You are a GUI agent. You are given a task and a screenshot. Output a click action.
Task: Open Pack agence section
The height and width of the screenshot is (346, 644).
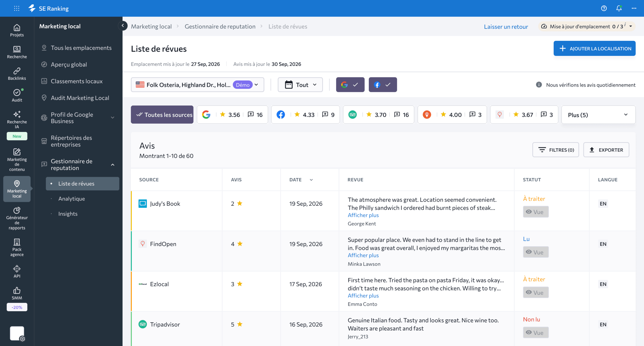[x=17, y=248]
